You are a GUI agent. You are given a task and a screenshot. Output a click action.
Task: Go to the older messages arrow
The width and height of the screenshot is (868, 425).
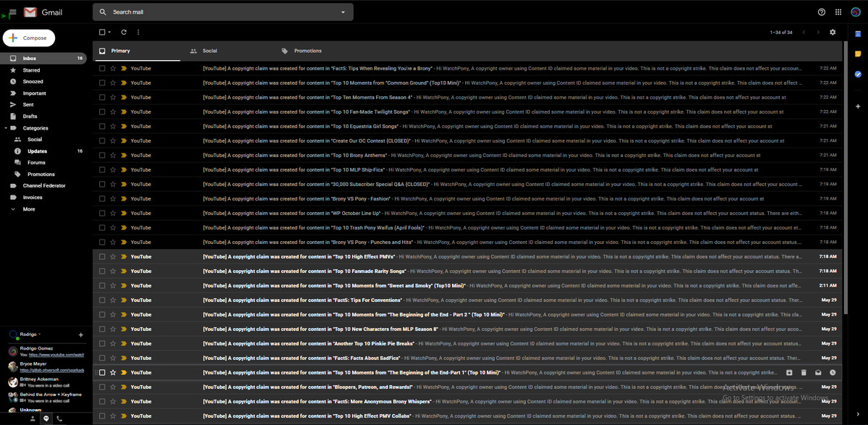coord(818,32)
